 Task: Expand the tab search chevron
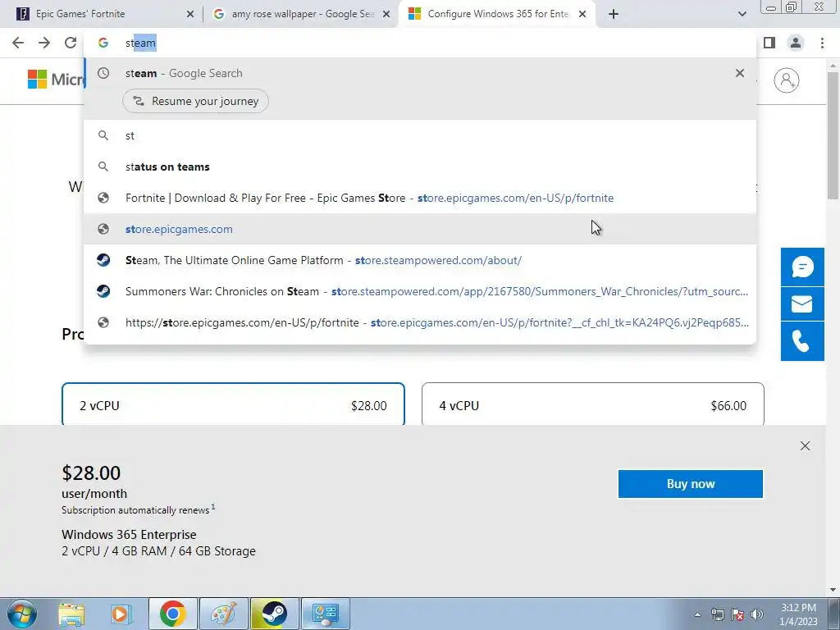click(x=742, y=14)
